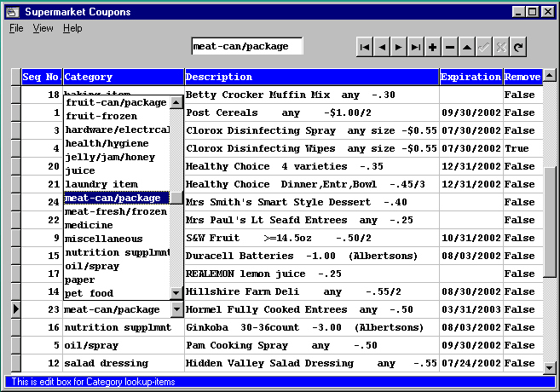Click expiration date 03/31/2003
The height and width of the screenshot is (392, 560).
pos(471,309)
